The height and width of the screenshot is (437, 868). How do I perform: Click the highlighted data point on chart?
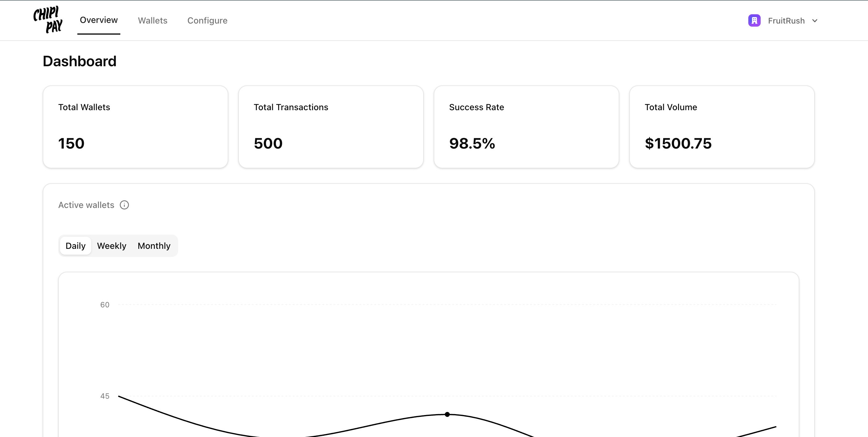click(447, 414)
